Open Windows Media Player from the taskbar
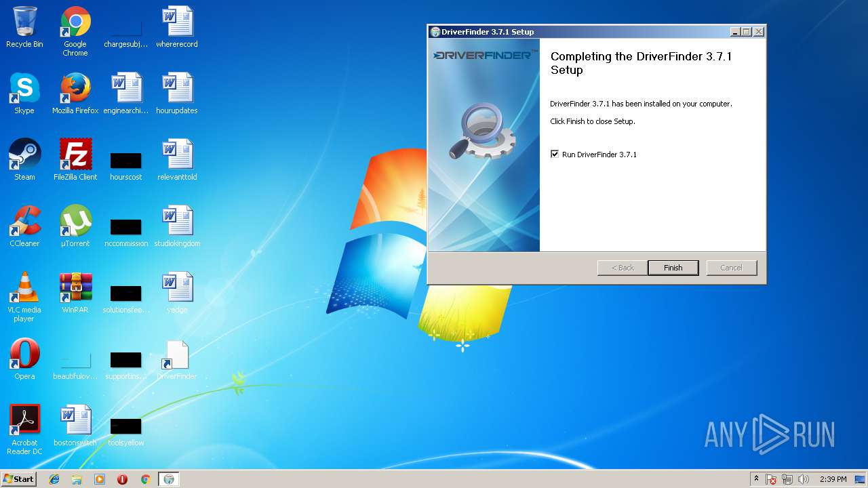The height and width of the screenshot is (488, 868). 100,479
